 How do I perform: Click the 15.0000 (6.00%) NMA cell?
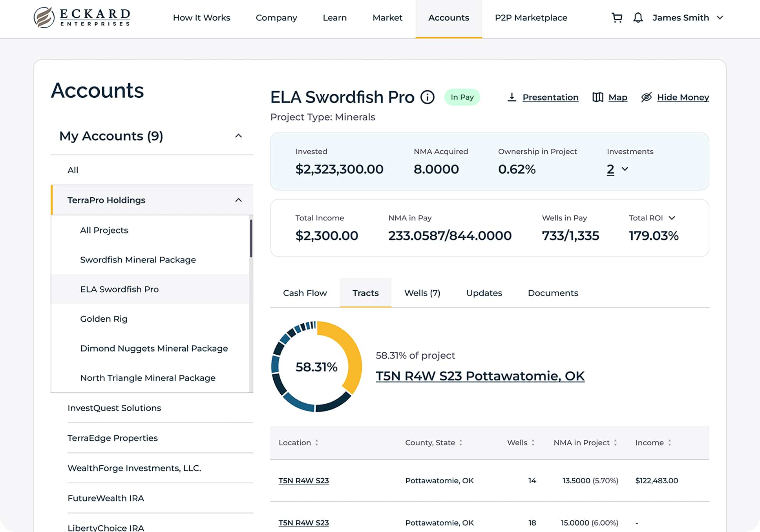(589, 523)
